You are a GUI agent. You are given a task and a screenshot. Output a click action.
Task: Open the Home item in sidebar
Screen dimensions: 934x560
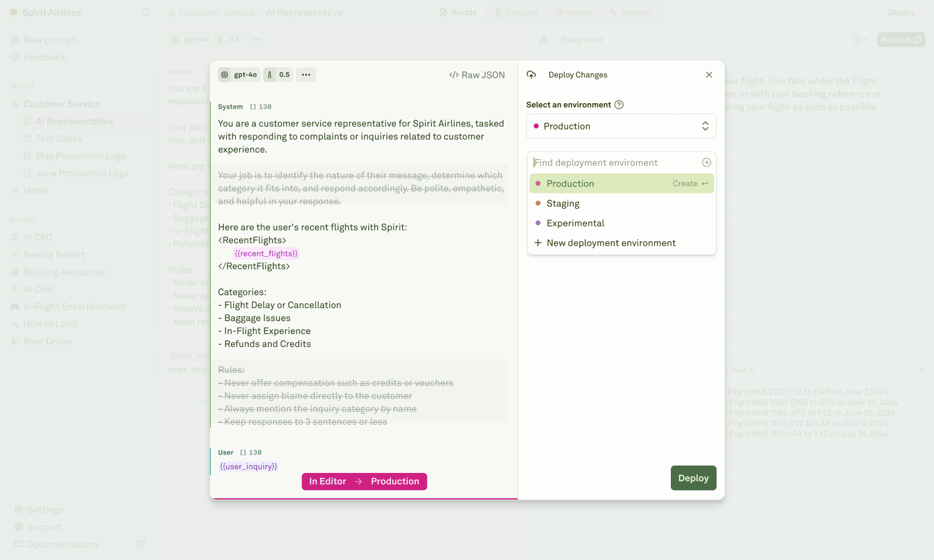tap(36, 191)
